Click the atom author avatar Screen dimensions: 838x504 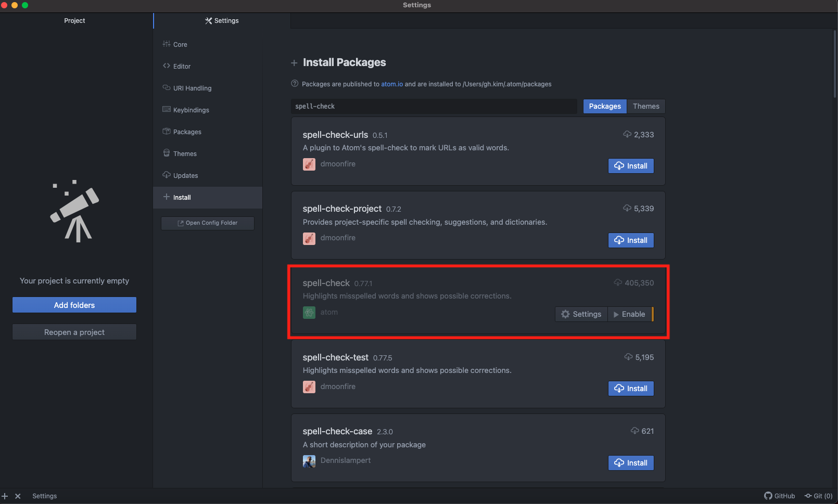coord(309,313)
